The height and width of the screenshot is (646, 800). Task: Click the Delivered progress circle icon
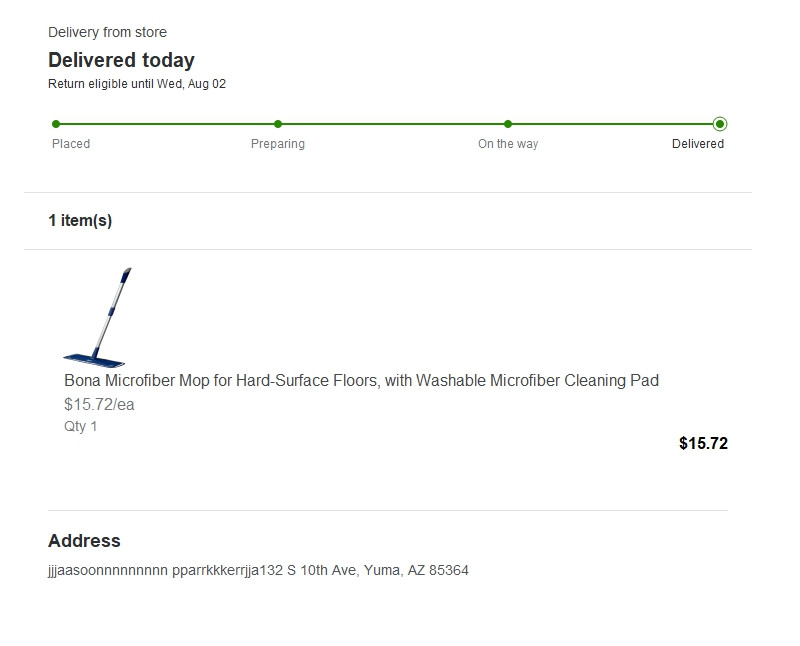coord(720,124)
